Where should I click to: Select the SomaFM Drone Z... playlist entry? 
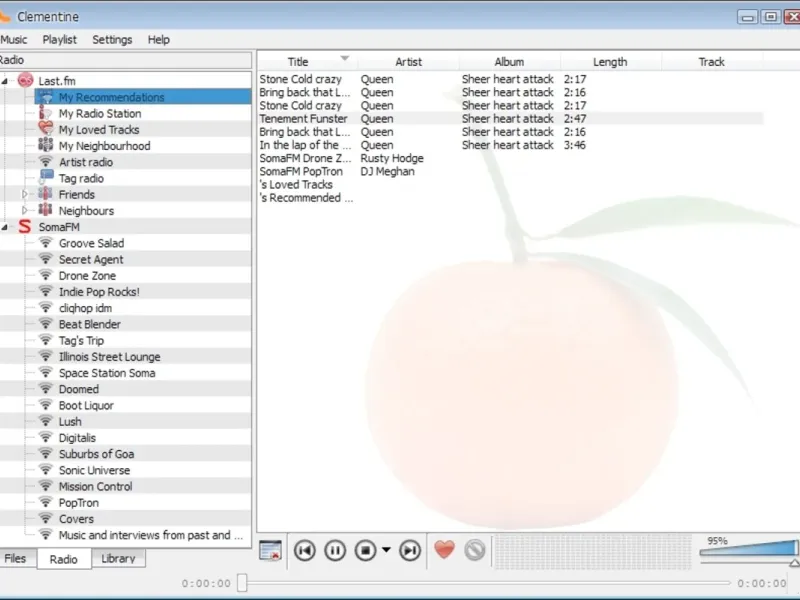pyautogui.click(x=510, y=158)
